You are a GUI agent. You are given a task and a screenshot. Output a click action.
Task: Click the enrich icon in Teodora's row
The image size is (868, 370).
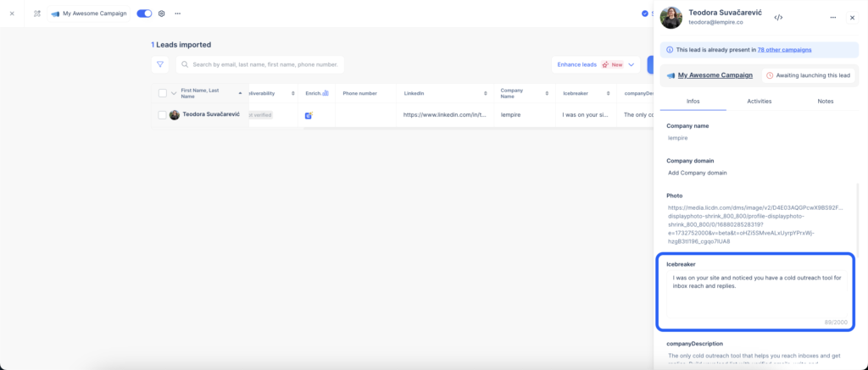[309, 114]
